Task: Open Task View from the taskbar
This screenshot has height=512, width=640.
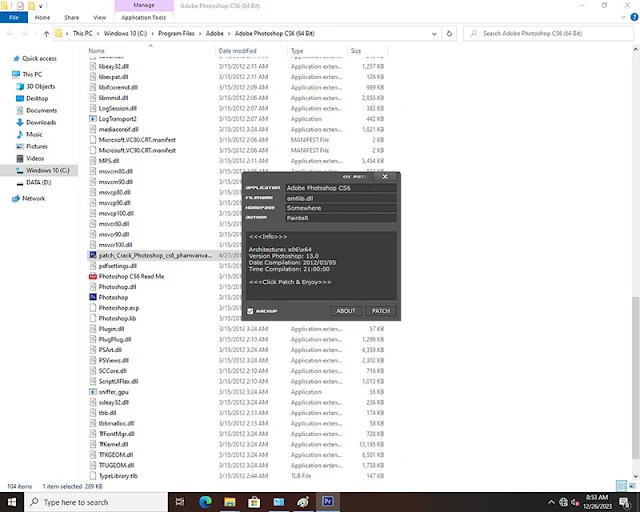Action: point(180,502)
